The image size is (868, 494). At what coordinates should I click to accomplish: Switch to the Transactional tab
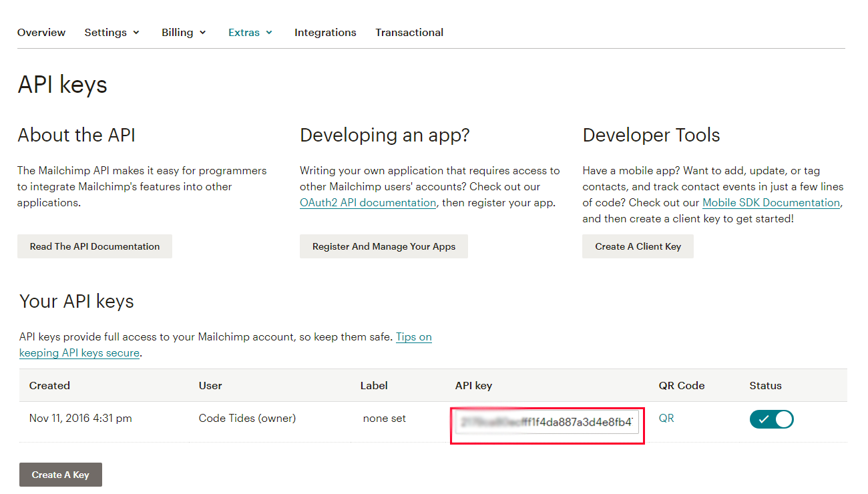[x=409, y=32]
